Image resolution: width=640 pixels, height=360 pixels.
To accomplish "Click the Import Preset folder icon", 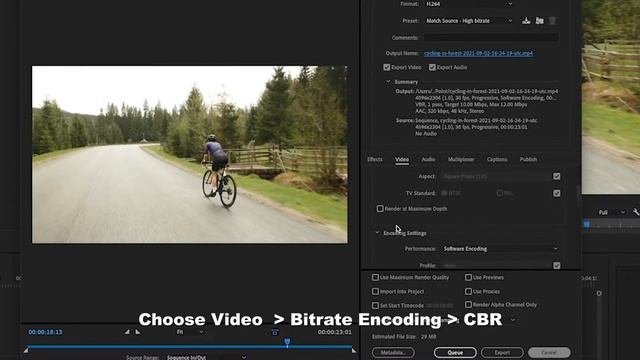I will click(539, 20).
